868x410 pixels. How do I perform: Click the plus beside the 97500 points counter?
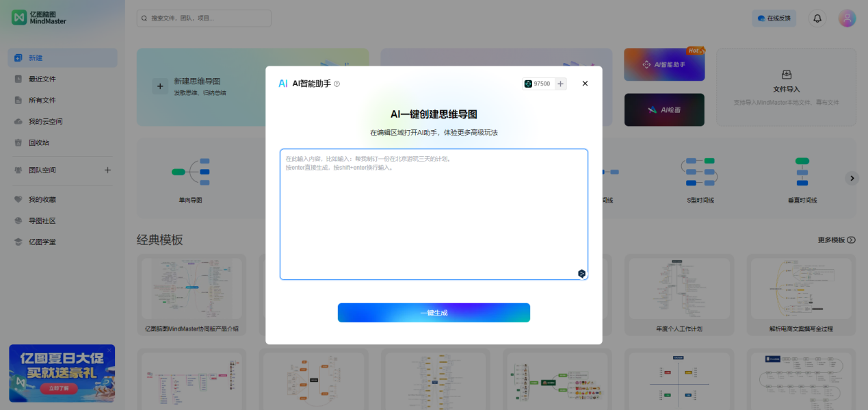(560, 83)
